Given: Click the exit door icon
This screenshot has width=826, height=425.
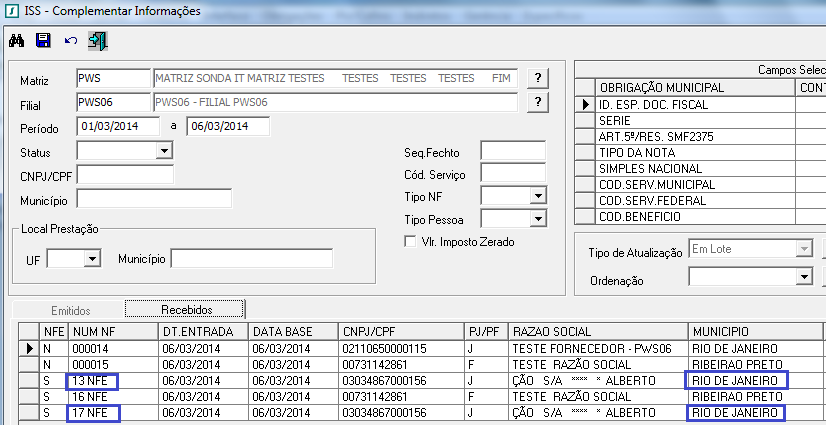Looking at the screenshot, I should coord(97,41).
